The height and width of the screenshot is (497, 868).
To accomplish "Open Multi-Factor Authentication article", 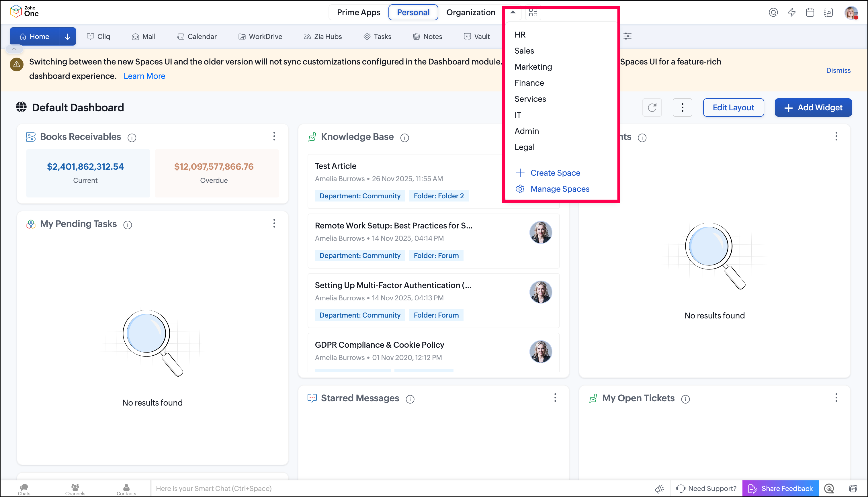I will coord(393,285).
